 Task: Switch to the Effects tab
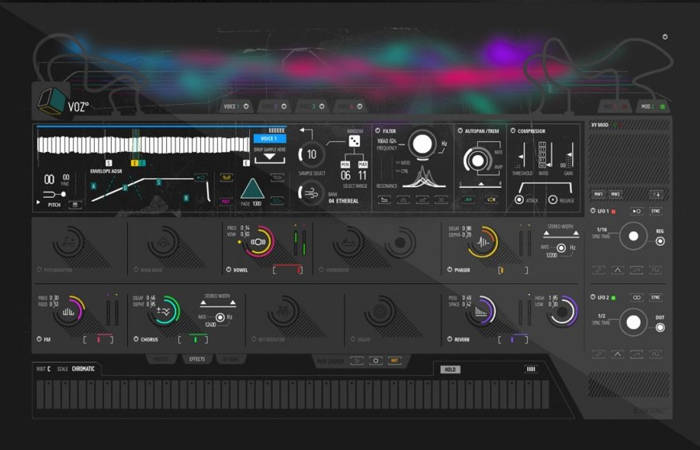195,358
